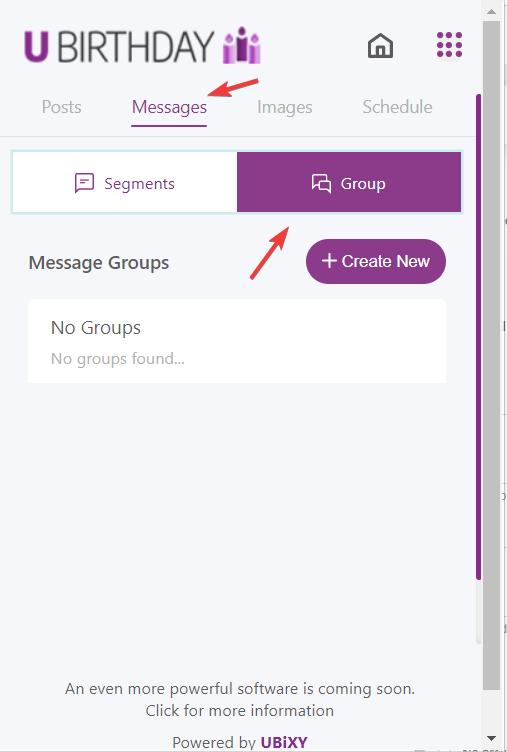507x752 pixels.
Task: Select the Messages tab
Action: [x=169, y=107]
